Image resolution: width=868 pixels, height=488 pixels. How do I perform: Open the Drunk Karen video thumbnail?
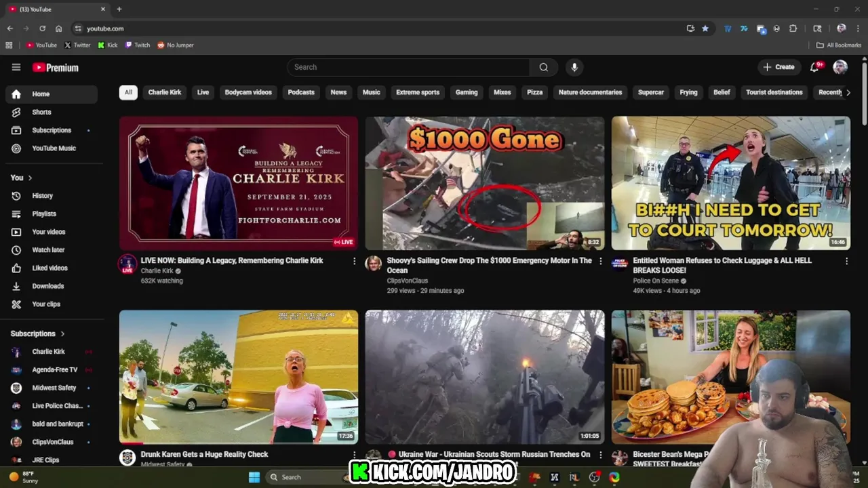tap(239, 377)
